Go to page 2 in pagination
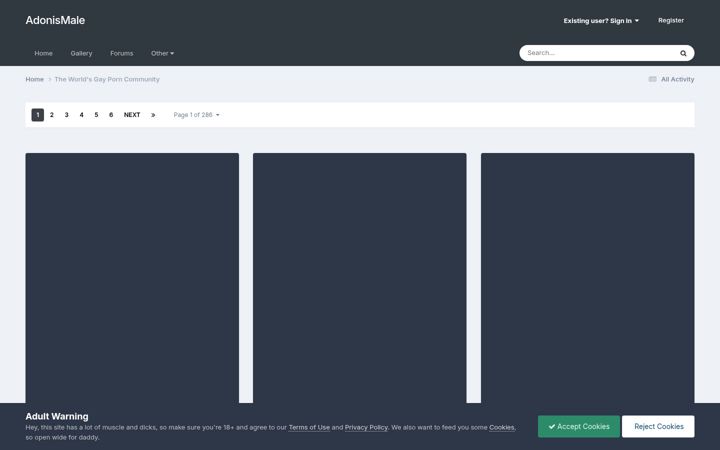 (x=52, y=115)
